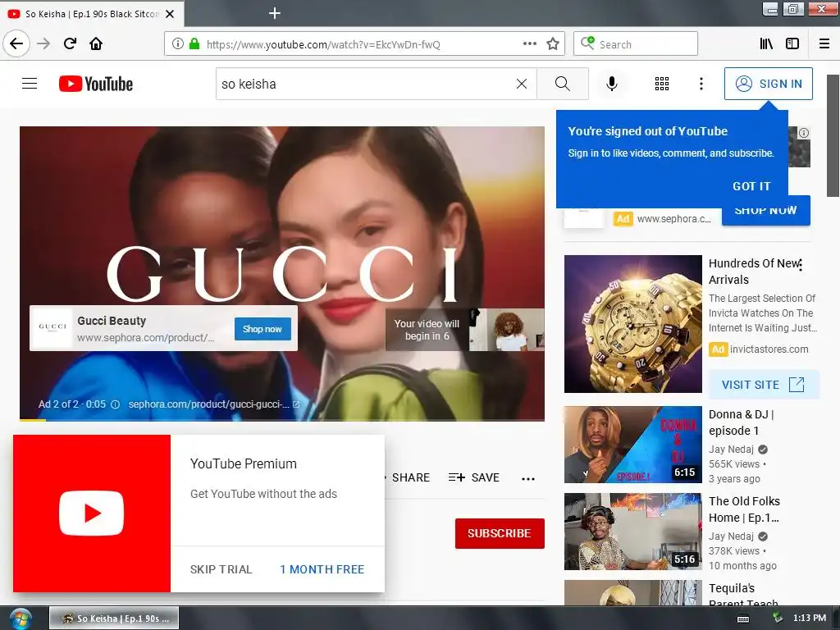Image resolution: width=840 pixels, height=630 pixels.
Task: Submit search with the magnifier button
Action: click(563, 84)
